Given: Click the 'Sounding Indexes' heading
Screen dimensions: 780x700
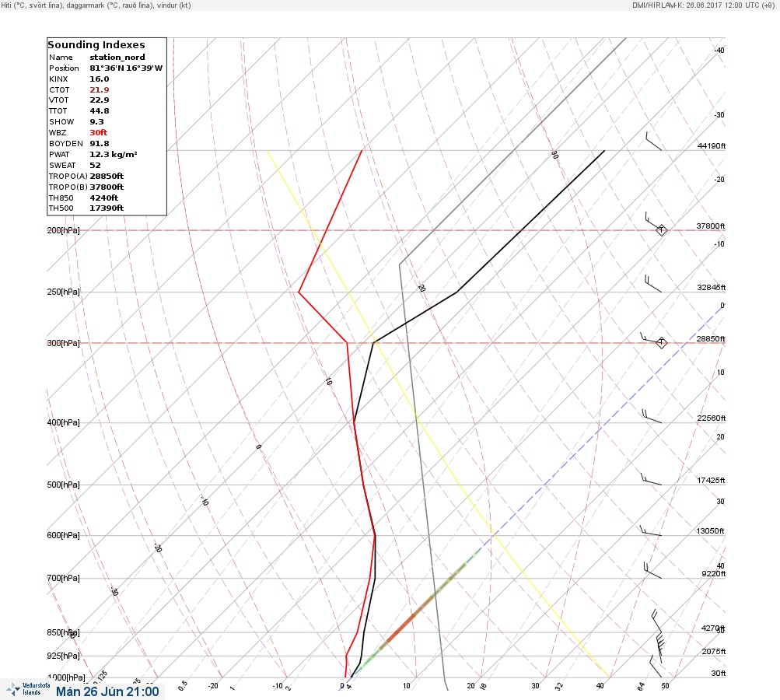Looking at the screenshot, I should click(x=96, y=45).
